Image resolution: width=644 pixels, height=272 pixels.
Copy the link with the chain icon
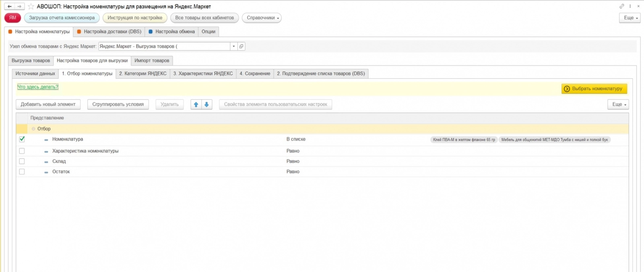(621, 6)
